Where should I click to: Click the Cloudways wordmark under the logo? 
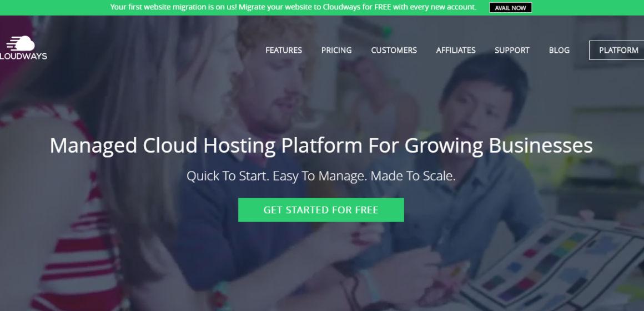23,56
